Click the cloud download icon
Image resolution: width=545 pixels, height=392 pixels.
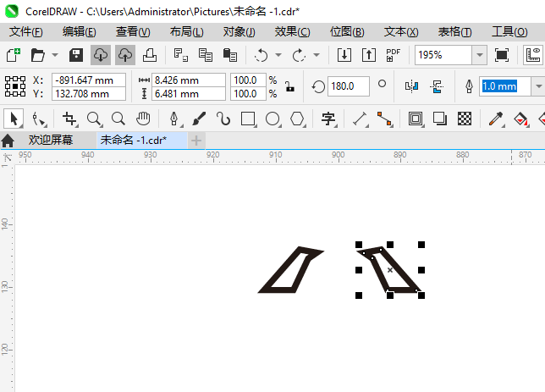(101, 55)
